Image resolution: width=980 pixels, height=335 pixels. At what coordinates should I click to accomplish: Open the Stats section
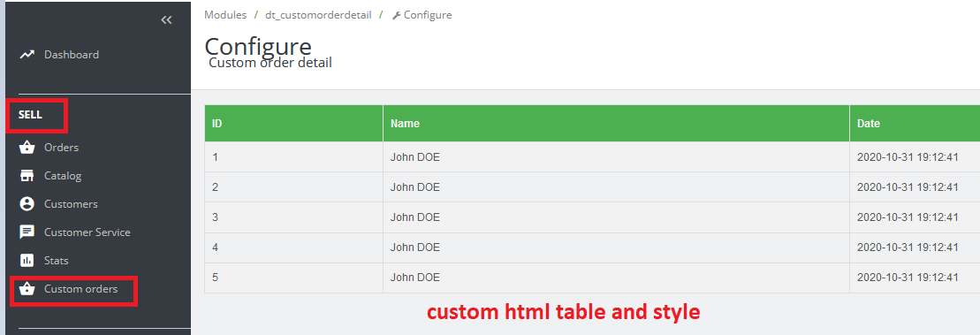57,260
